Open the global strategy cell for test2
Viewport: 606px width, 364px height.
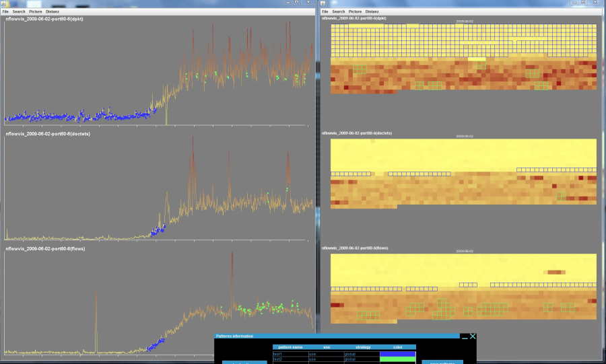(362, 359)
